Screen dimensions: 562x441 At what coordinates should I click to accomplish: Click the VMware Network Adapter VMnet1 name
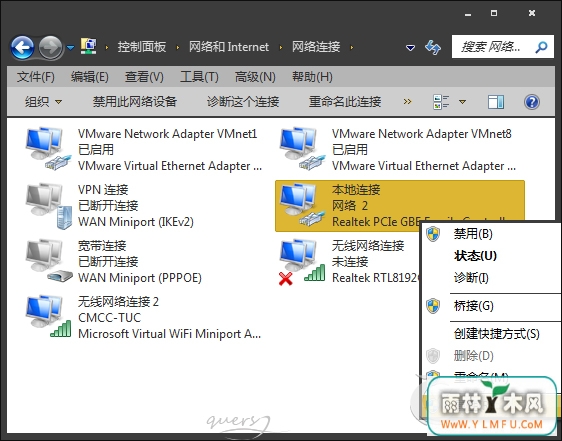(x=167, y=134)
